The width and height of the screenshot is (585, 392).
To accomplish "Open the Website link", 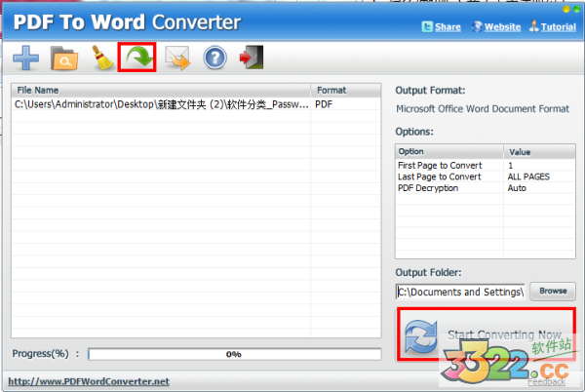I will pyautogui.click(x=502, y=27).
